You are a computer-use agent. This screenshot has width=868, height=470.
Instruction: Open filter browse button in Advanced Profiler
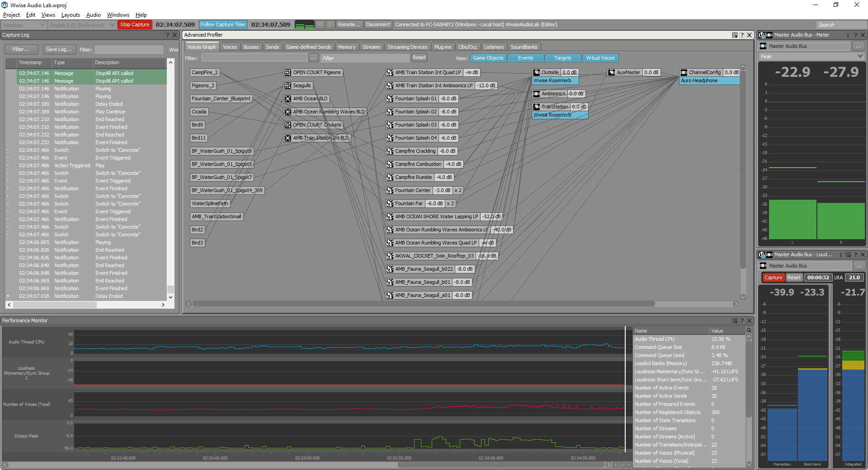313,58
